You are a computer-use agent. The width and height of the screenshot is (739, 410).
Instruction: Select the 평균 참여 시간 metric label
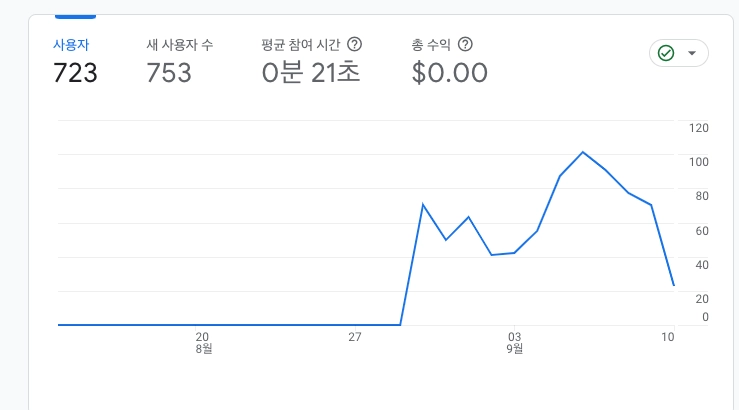(302, 44)
